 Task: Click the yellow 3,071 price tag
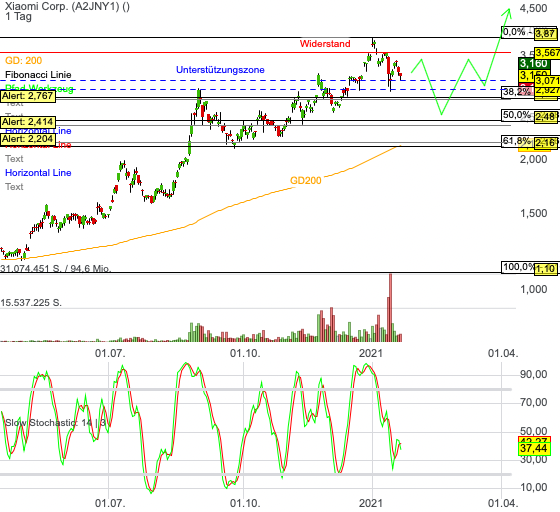(x=547, y=81)
